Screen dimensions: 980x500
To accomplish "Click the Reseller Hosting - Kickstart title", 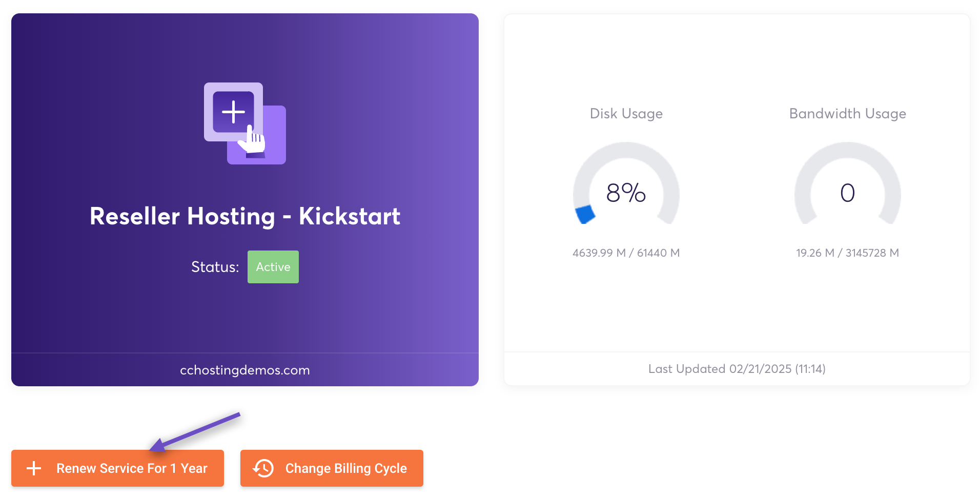I will [245, 216].
